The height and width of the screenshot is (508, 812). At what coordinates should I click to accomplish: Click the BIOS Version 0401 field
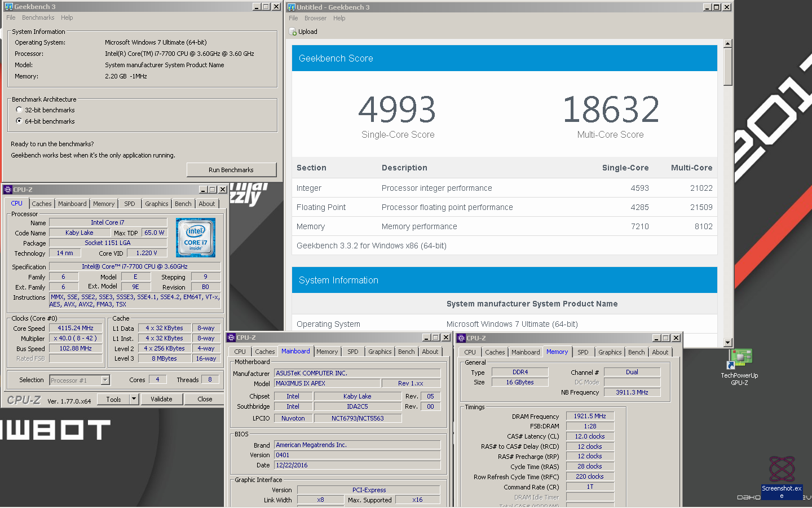click(357, 455)
